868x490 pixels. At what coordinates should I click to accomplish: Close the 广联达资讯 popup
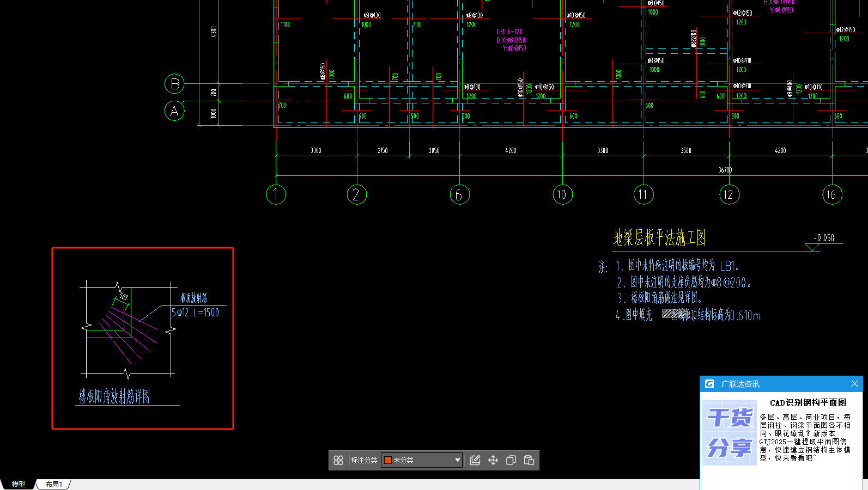854,384
